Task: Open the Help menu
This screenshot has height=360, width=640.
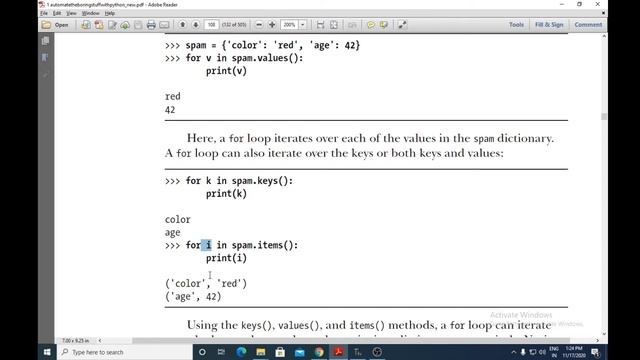Action: (x=109, y=13)
